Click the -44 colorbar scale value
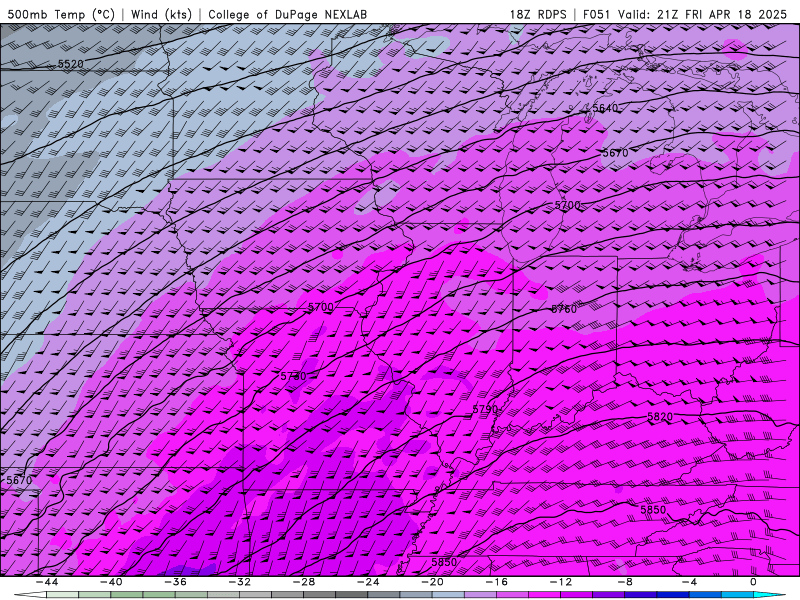800x600 pixels. pos(47,582)
